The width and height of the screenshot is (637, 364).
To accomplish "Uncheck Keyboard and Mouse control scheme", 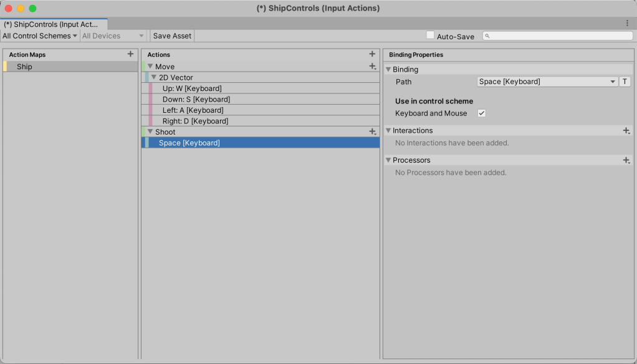I will [x=481, y=113].
